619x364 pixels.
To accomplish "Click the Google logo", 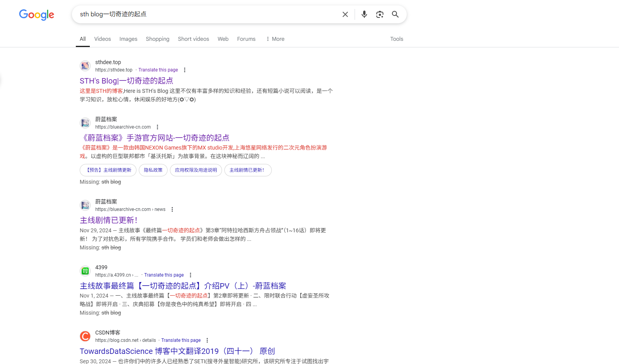I will 37,15.
